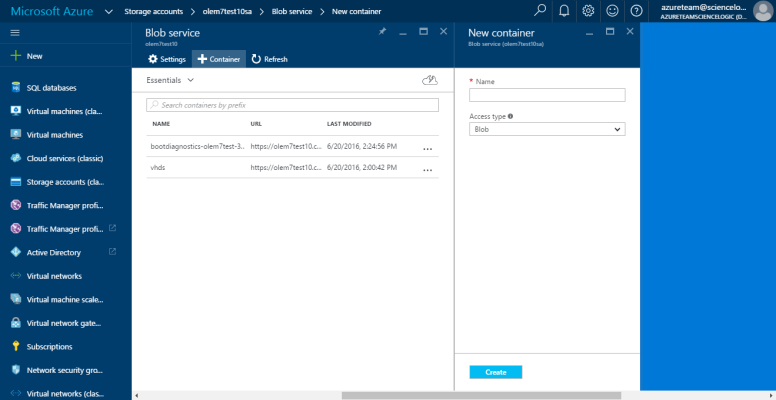This screenshot has width=776, height=400.
Task: Open Storage accounts (classic) in sidebar
Action: [x=65, y=182]
